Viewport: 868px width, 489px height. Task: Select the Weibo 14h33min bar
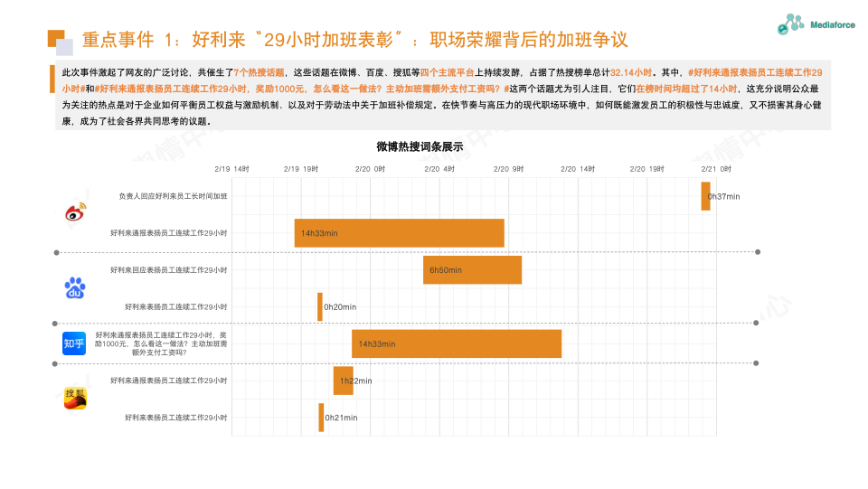[x=399, y=233]
